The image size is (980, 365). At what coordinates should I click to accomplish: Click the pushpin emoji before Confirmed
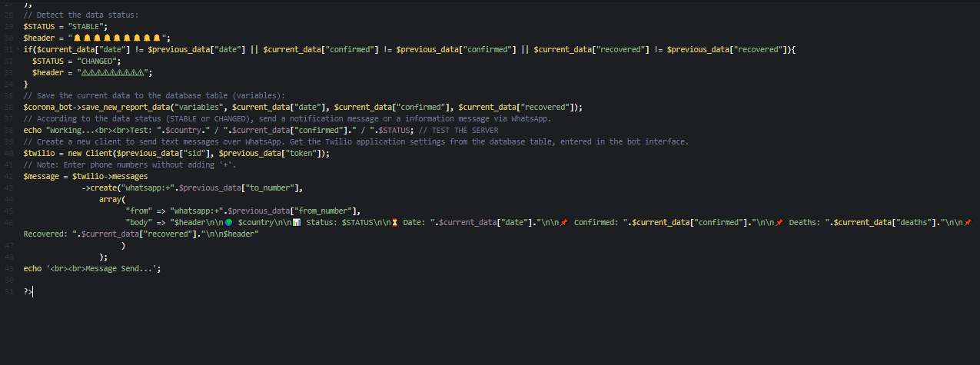click(564, 223)
